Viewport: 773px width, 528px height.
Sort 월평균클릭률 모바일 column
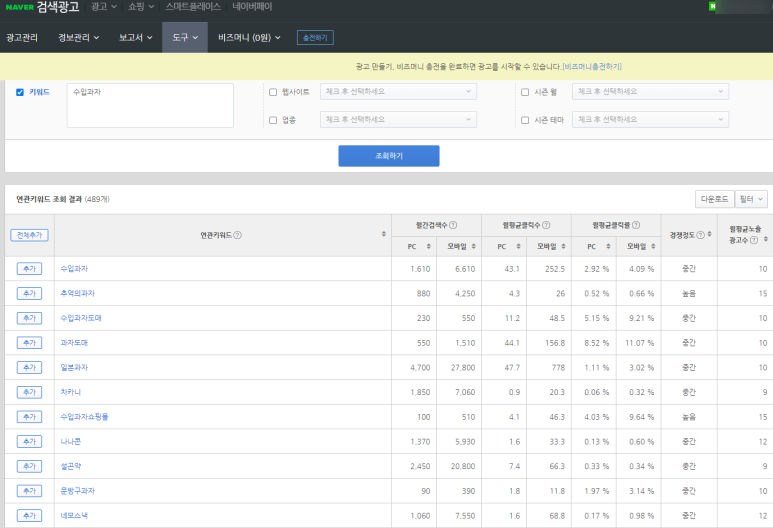(653, 246)
